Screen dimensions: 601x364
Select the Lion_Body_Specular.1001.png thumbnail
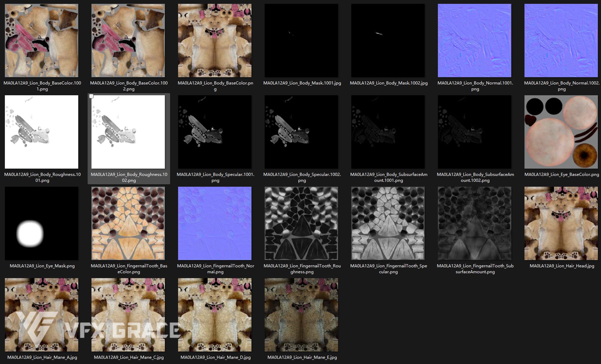pos(215,132)
